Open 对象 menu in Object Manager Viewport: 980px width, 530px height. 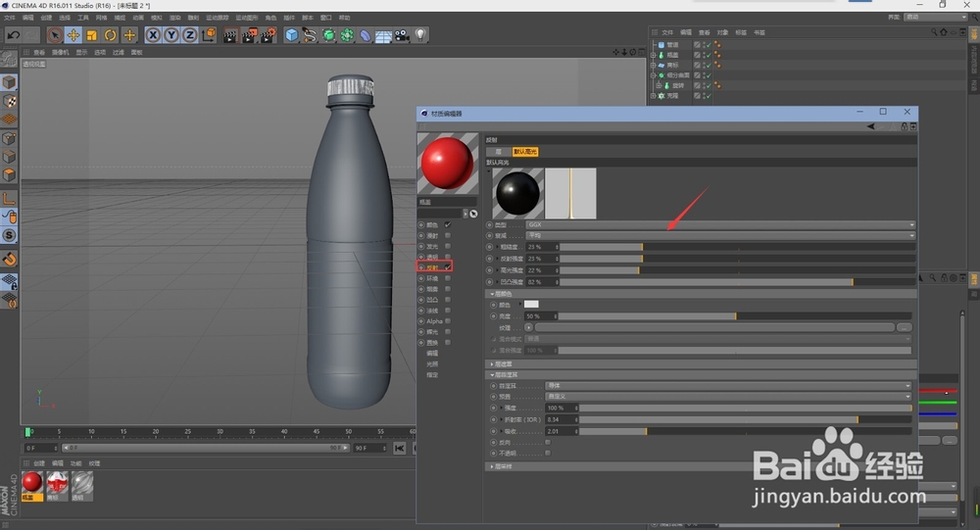click(722, 32)
